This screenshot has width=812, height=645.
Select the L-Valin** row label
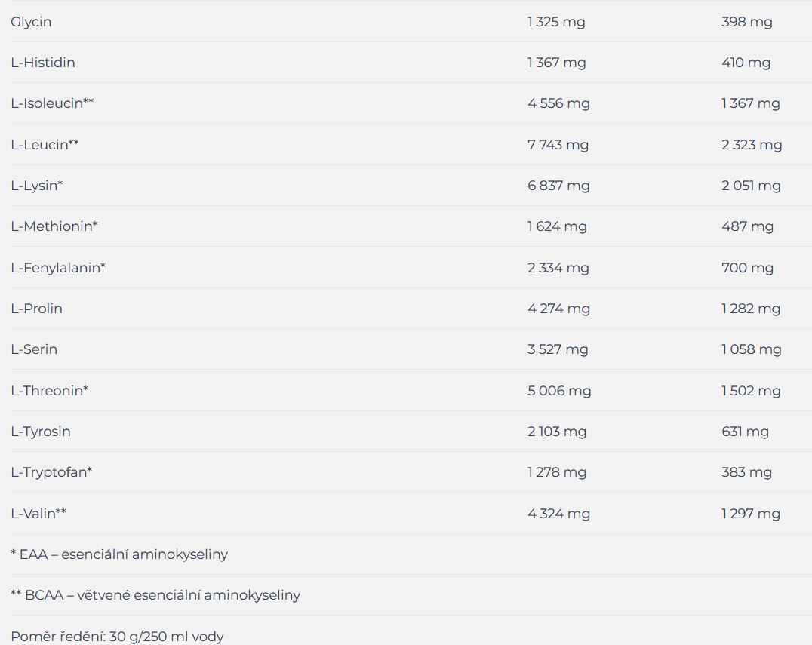[38, 514]
